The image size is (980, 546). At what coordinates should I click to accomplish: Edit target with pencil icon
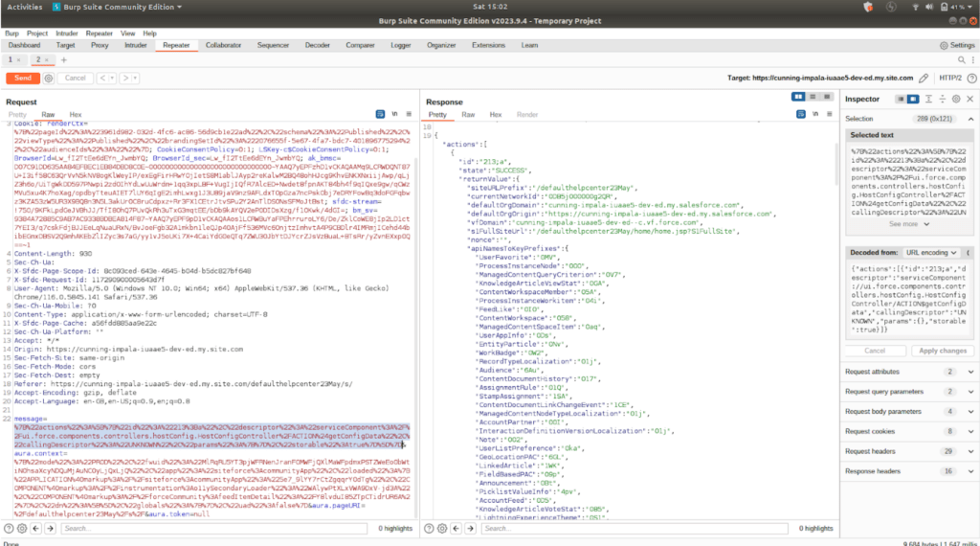tap(924, 79)
